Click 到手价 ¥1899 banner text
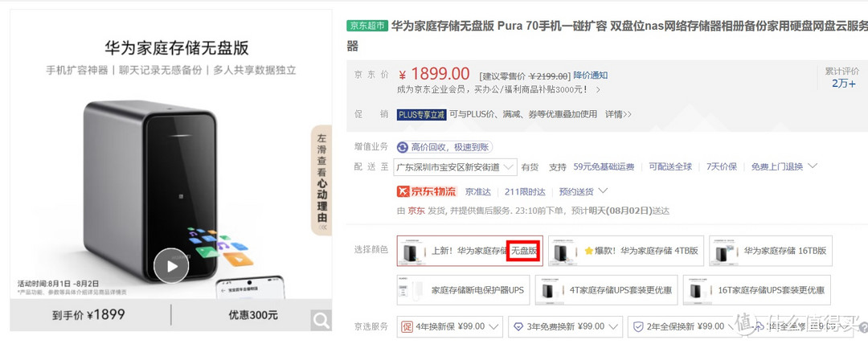 tap(88, 315)
